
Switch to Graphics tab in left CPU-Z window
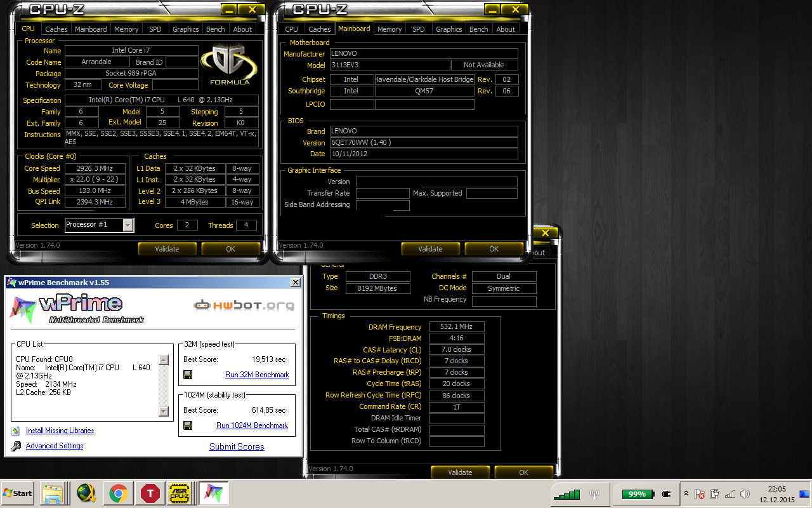pyautogui.click(x=186, y=29)
